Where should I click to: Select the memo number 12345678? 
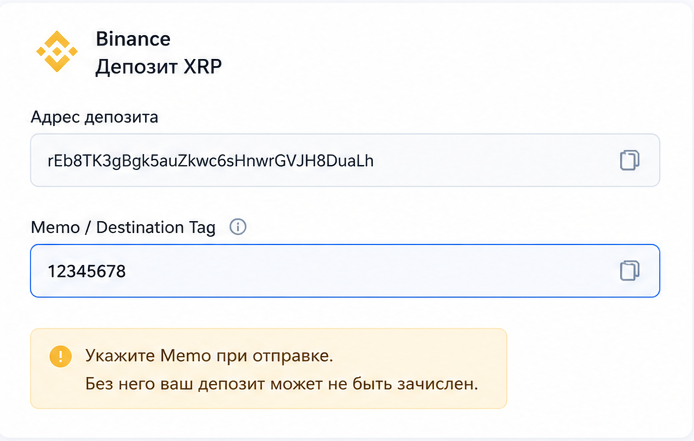[x=87, y=271]
